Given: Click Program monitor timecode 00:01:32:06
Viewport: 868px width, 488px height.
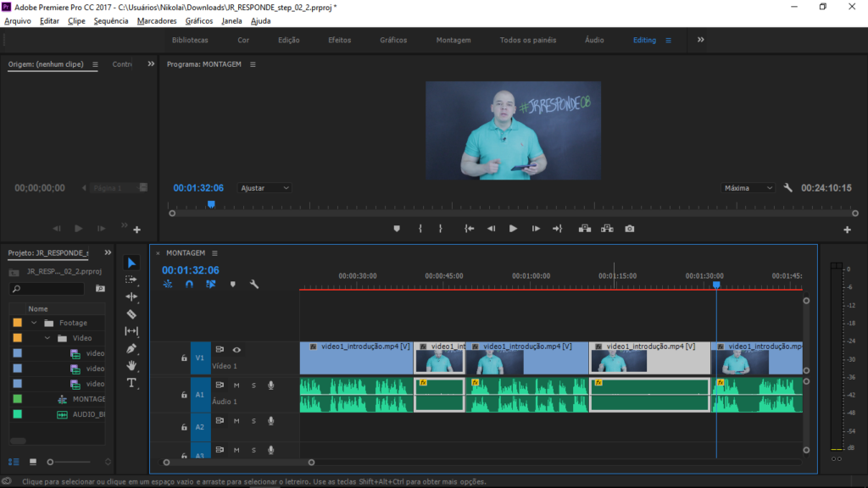Looking at the screenshot, I should pos(198,188).
